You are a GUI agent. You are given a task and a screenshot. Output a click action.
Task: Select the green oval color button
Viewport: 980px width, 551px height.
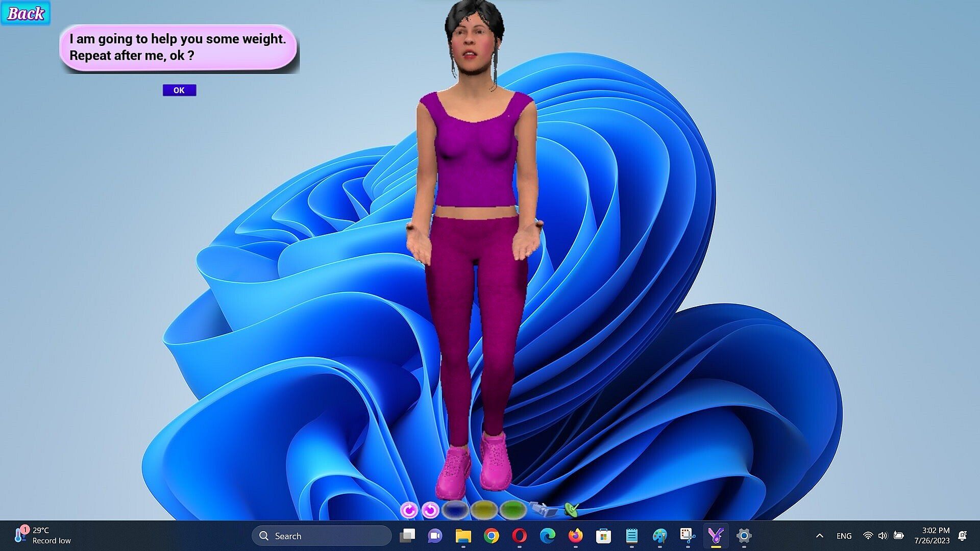pyautogui.click(x=513, y=509)
